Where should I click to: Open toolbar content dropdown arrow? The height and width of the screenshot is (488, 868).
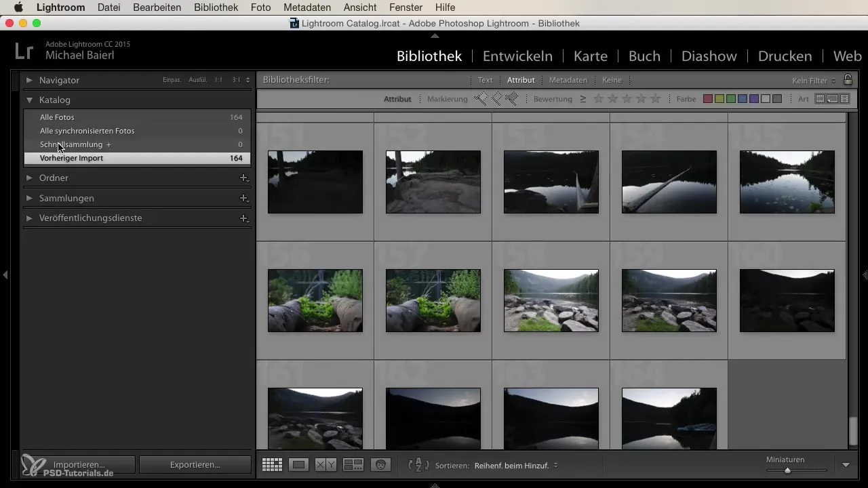pyautogui.click(x=846, y=465)
